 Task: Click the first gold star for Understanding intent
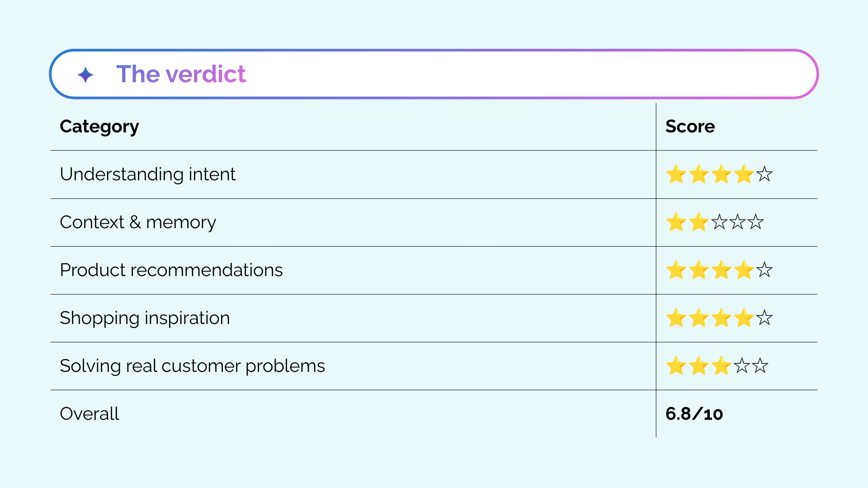click(x=676, y=174)
